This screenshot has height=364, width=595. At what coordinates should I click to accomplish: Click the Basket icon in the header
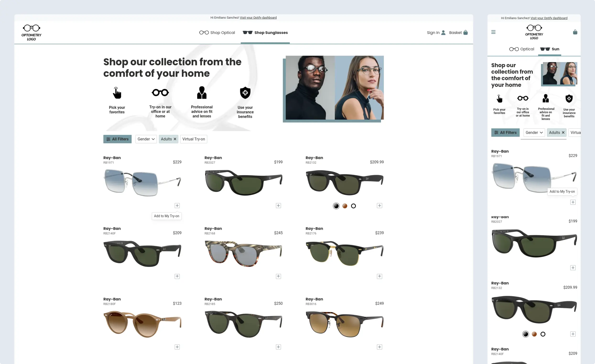coord(465,32)
